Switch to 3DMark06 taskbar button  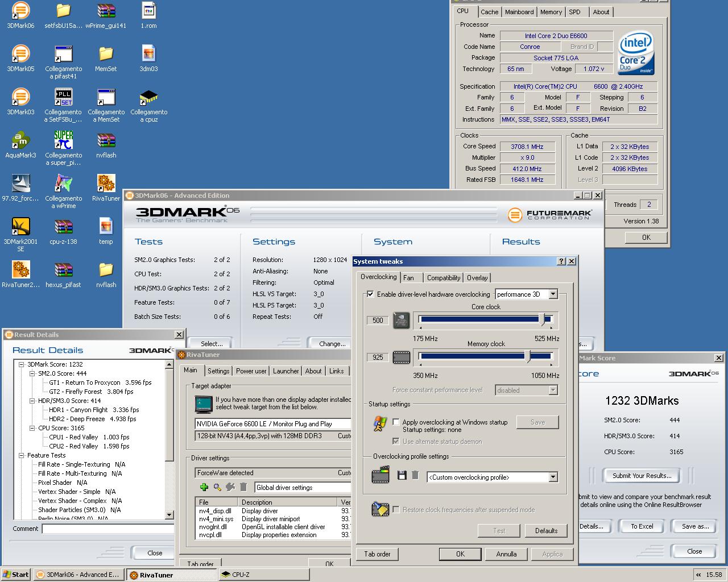(x=78, y=575)
